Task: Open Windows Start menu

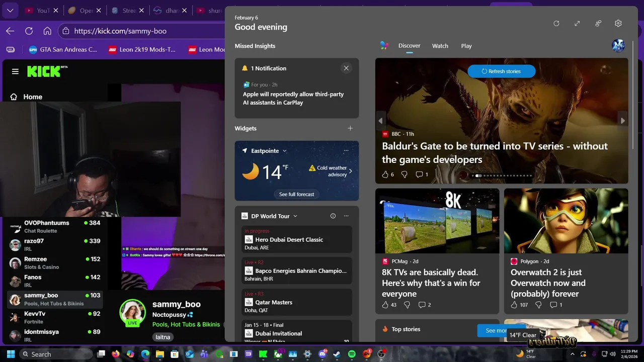Action: click(x=11, y=354)
